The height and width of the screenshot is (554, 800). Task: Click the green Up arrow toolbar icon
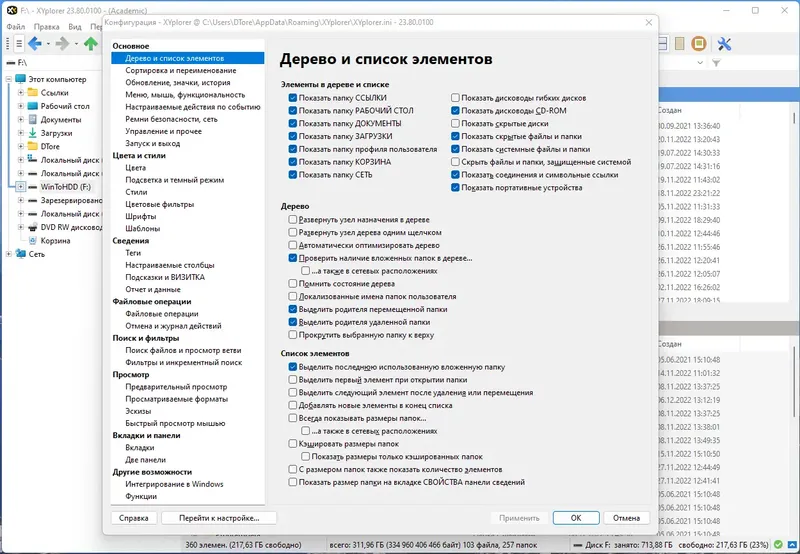tap(91, 44)
